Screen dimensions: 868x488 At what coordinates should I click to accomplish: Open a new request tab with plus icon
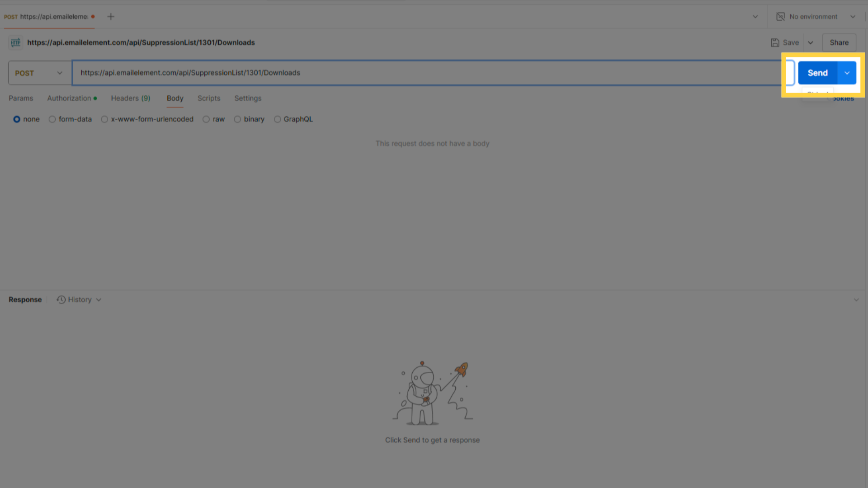pyautogui.click(x=111, y=17)
